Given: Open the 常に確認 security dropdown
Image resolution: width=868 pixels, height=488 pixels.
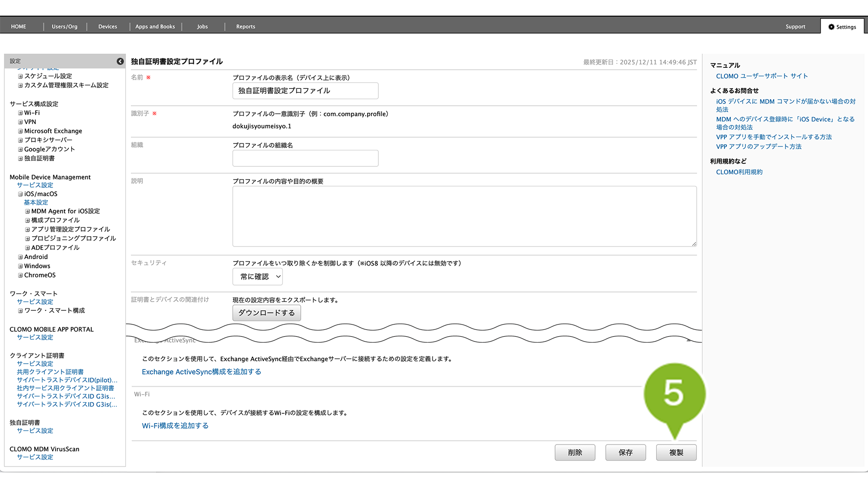Looking at the screenshot, I should click(257, 277).
